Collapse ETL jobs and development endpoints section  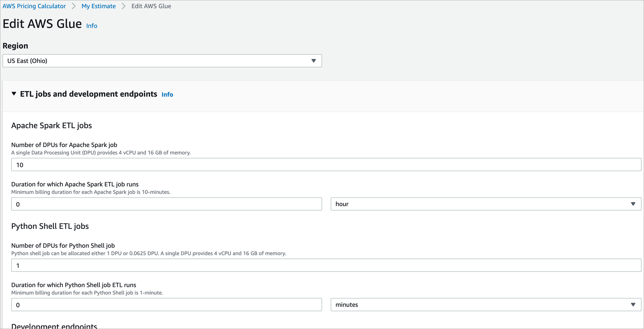tap(14, 94)
